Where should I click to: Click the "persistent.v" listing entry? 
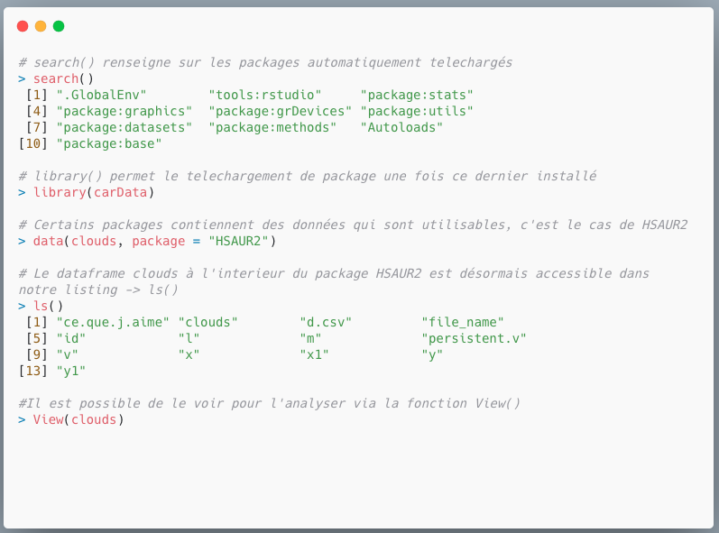point(474,338)
